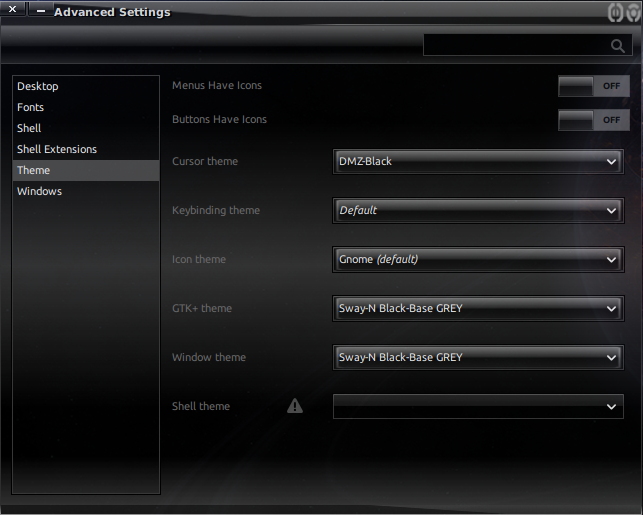Minimize the Advanced Settings window
Screen dimensions: 643x515
41,10
